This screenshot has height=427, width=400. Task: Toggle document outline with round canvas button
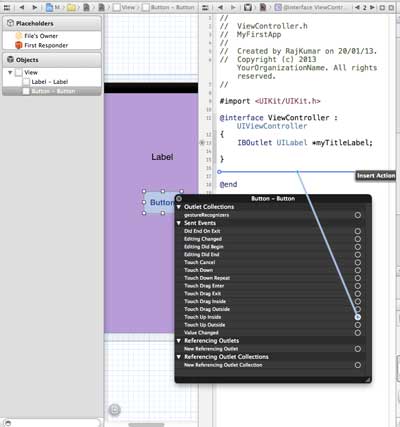point(114,410)
